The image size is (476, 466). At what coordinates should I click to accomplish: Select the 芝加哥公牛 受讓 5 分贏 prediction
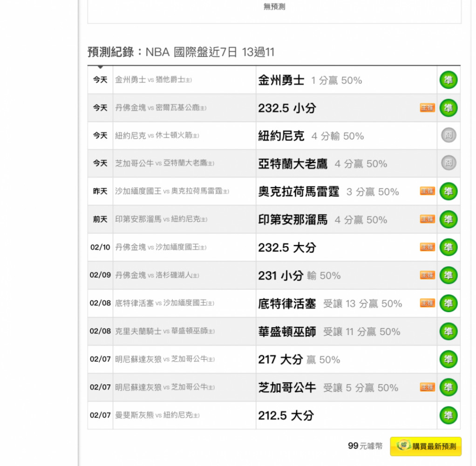(328, 388)
